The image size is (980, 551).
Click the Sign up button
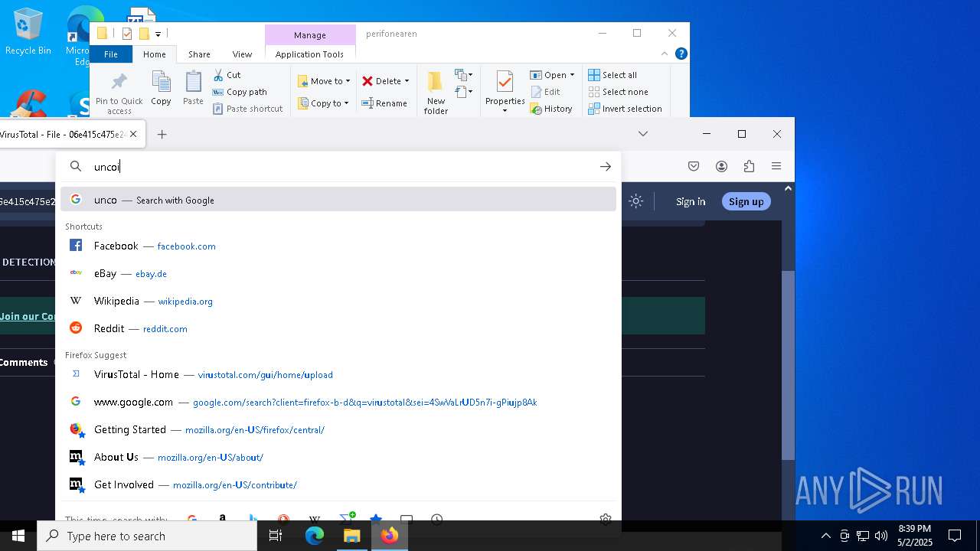(x=746, y=201)
